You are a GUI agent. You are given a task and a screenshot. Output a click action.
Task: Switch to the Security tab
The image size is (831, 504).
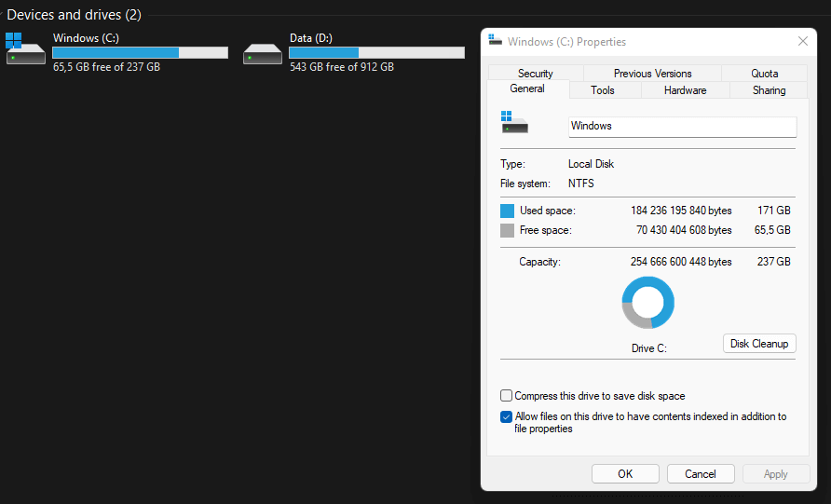click(x=536, y=74)
